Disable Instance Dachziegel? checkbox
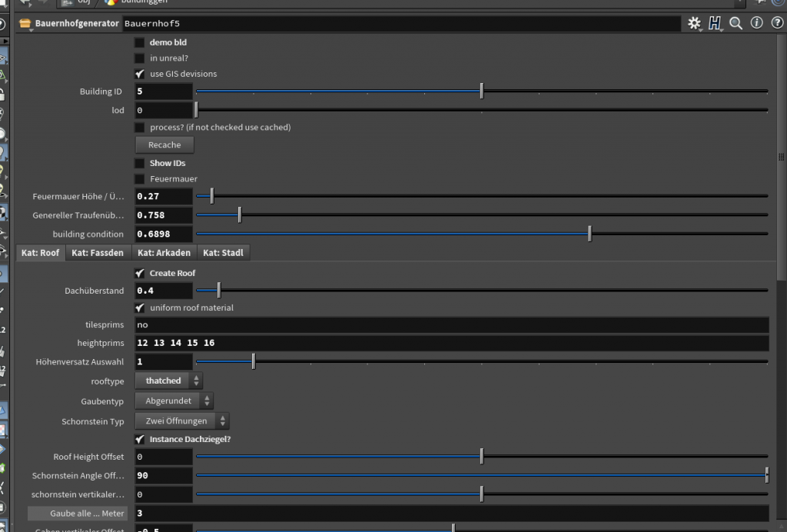The height and width of the screenshot is (532, 787). [140, 439]
